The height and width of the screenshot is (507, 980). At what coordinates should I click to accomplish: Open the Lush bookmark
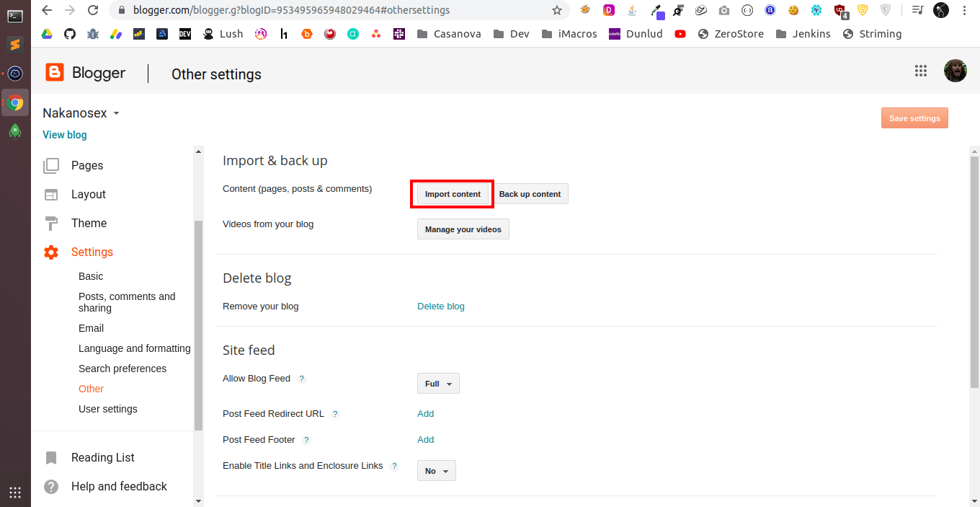pyautogui.click(x=223, y=33)
